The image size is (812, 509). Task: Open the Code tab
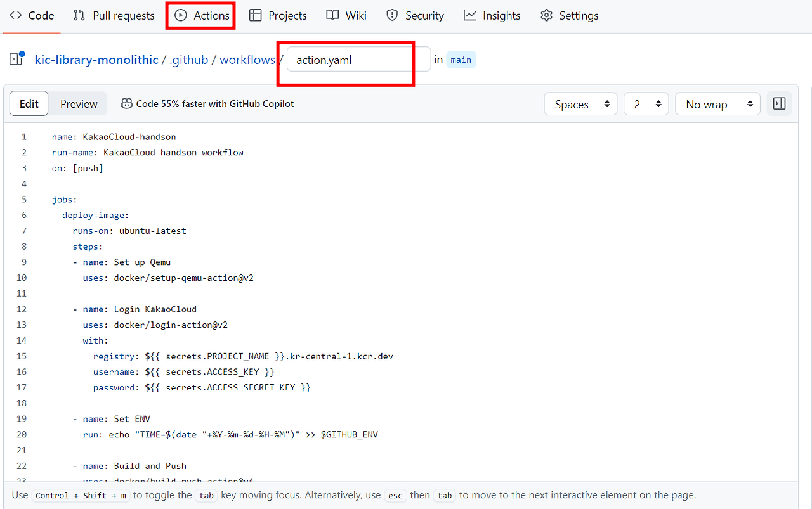tap(32, 16)
